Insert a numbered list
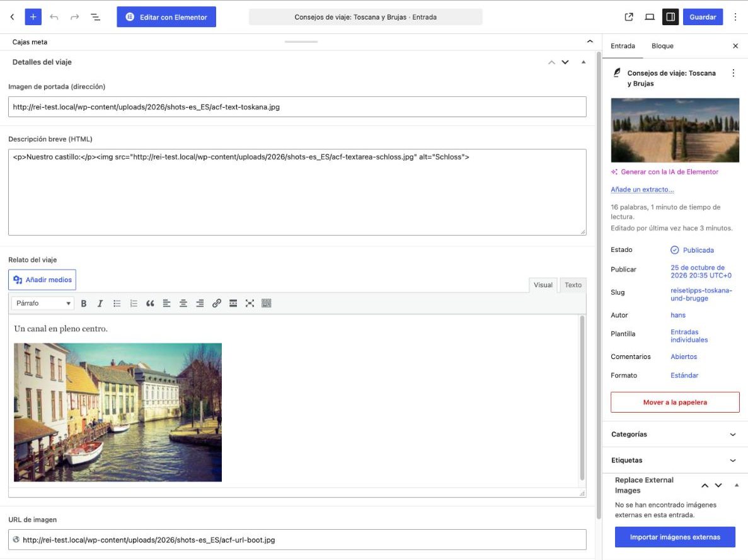The width and height of the screenshot is (748, 560). (x=134, y=304)
